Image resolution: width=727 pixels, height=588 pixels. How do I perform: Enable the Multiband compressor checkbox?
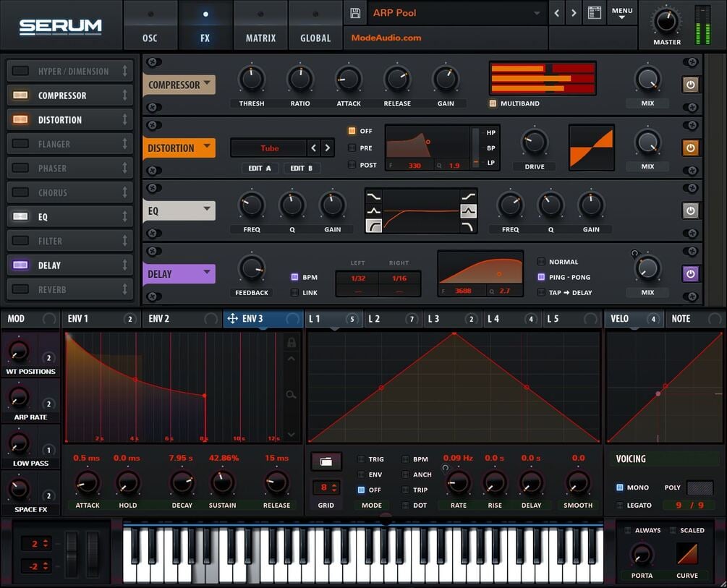pyautogui.click(x=493, y=103)
